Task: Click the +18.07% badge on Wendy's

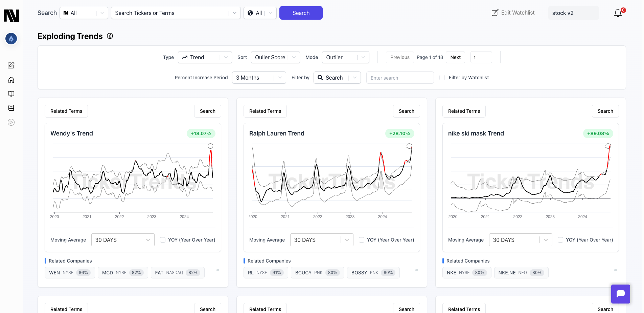Action: pos(201,133)
